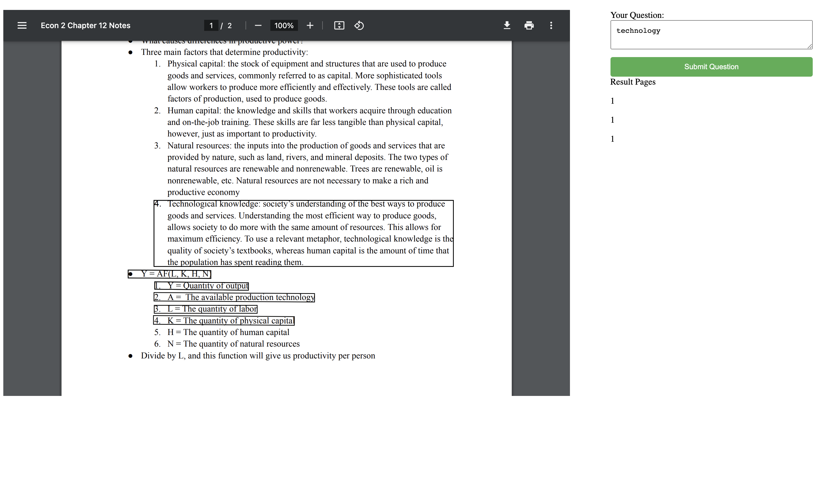Click the current page number field

(211, 26)
